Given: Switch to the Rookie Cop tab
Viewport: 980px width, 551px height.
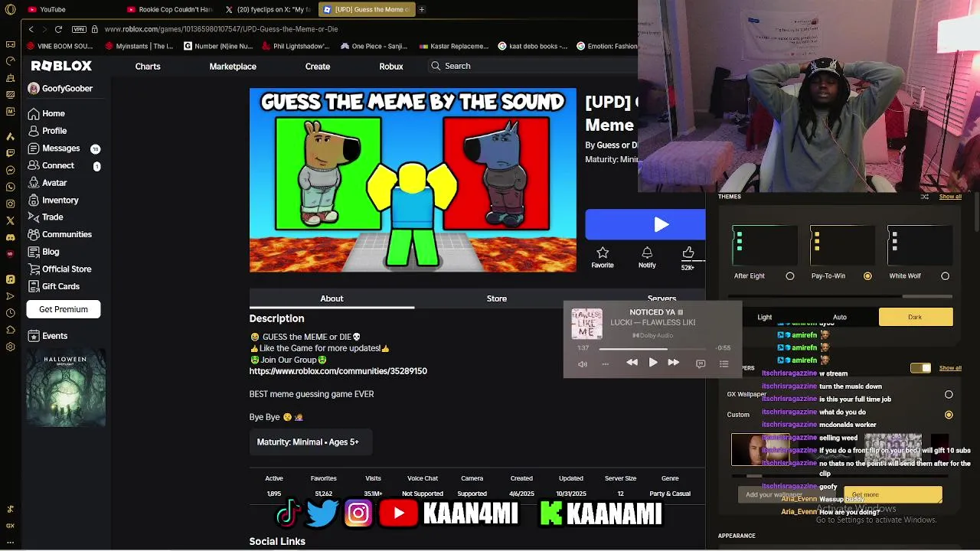Looking at the screenshot, I should click(x=170, y=9).
